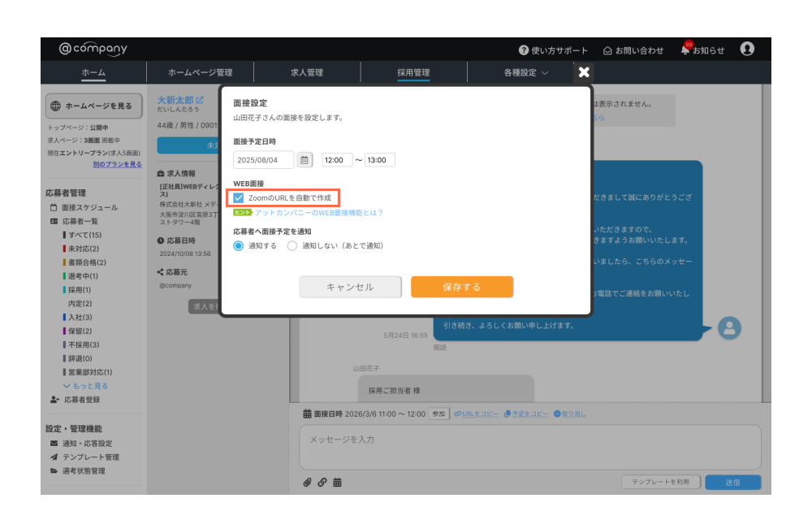812x520 pixels.
Task: Select the 通知する radio button
Action: (238, 245)
